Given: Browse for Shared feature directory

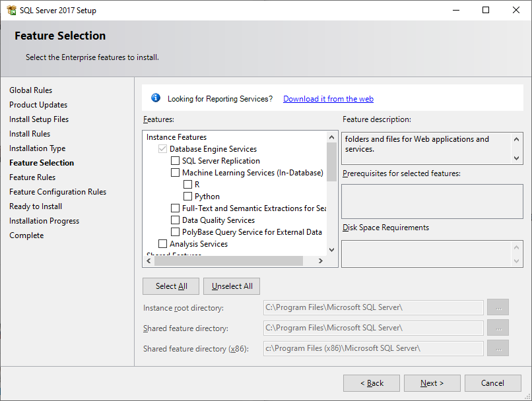Looking at the screenshot, I should pyautogui.click(x=498, y=328).
